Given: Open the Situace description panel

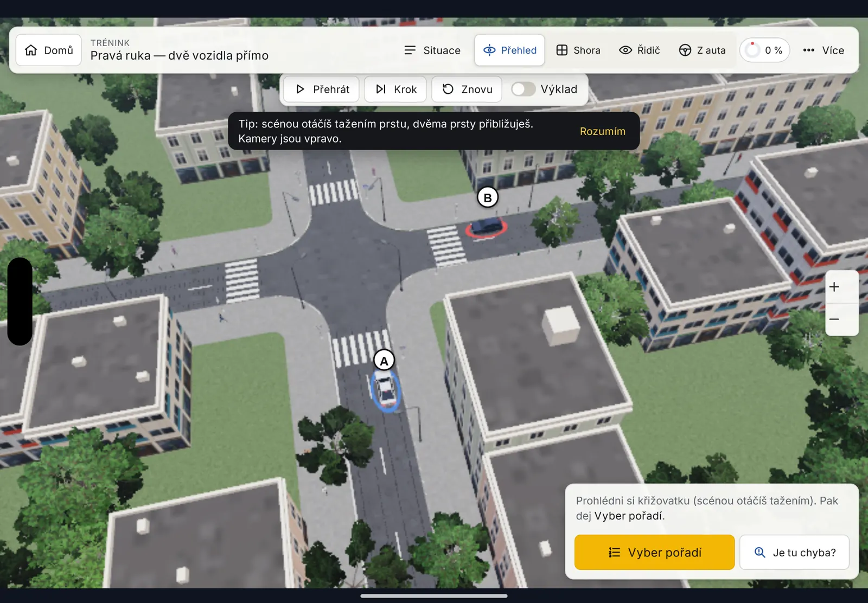Looking at the screenshot, I should point(432,50).
